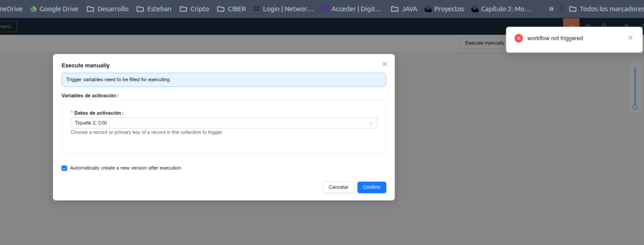
Task: Confirm the manual execution
Action: tap(372, 188)
